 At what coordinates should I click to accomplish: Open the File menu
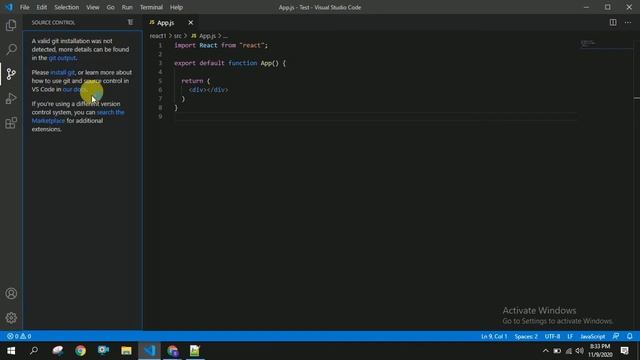(x=24, y=7)
